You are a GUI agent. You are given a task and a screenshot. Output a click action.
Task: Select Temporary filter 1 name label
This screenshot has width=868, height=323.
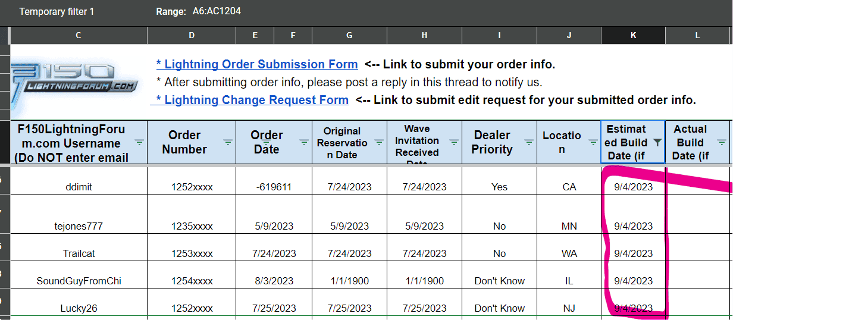pyautogui.click(x=57, y=11)
